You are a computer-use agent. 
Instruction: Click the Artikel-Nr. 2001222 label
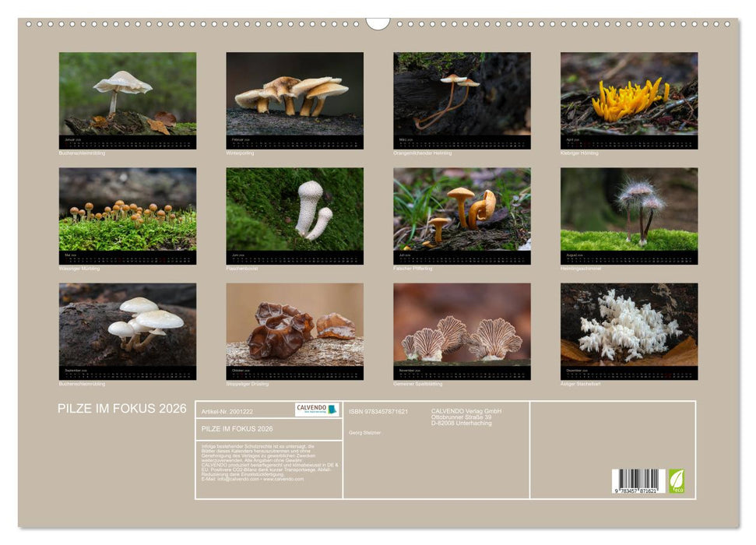(227, 411)
